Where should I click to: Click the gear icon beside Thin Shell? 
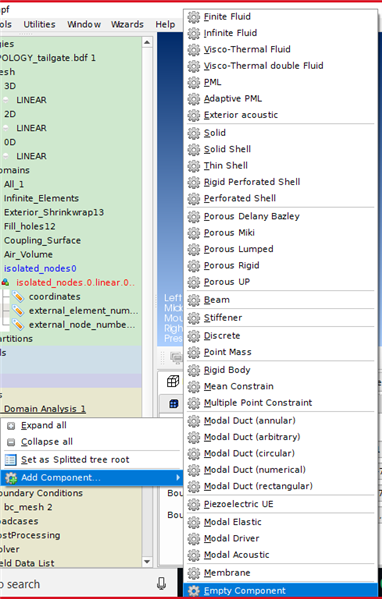(x=194, y=166)
